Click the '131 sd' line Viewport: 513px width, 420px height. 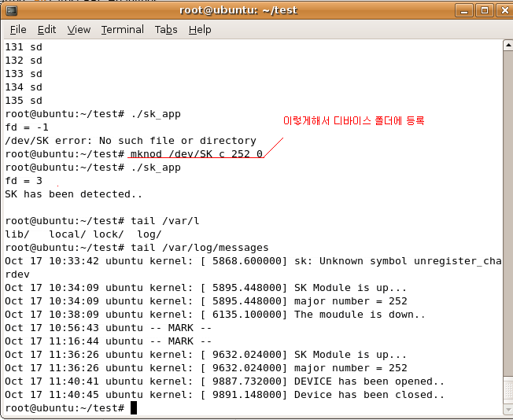click(x=24, y=47)
